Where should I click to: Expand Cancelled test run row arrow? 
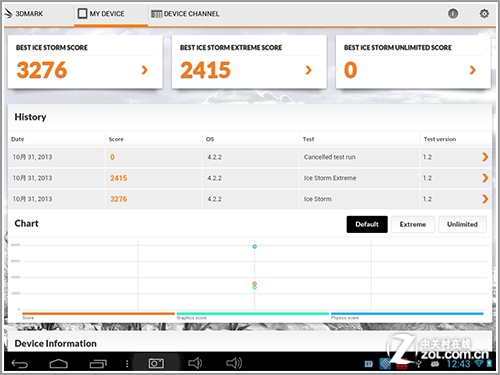click(x=485, y=157)
